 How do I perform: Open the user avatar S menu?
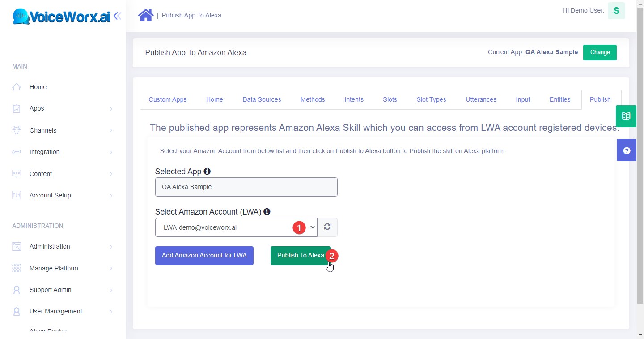point(616,11)
